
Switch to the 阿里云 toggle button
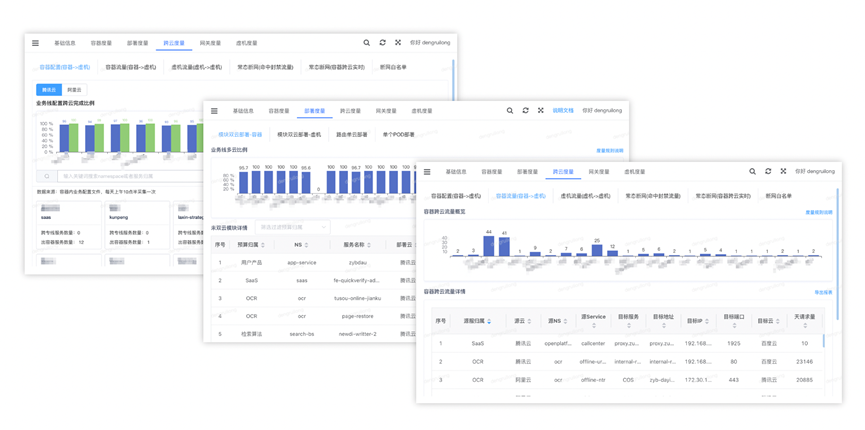pyautogui.click(x=74, y=90)
